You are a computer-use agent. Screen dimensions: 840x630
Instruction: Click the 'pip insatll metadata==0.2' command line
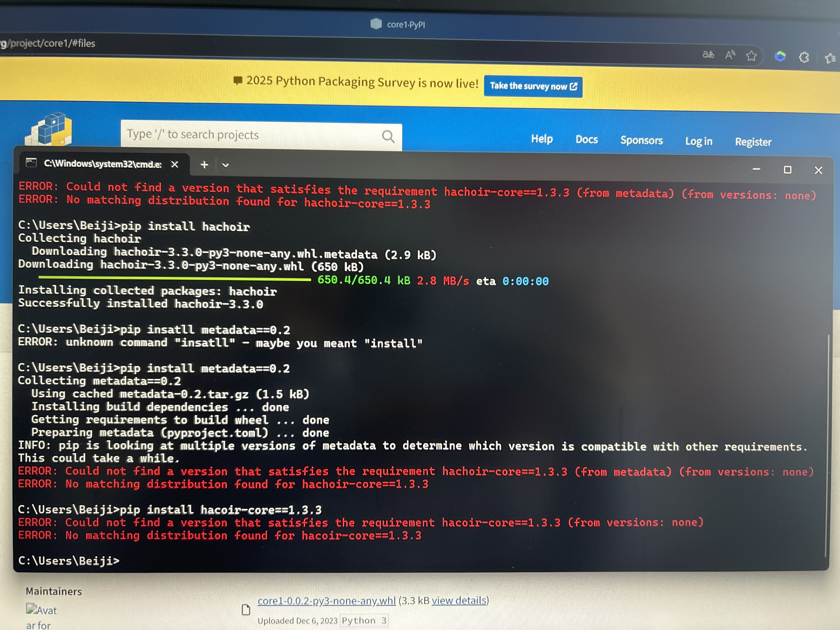[x=154, y=329]
